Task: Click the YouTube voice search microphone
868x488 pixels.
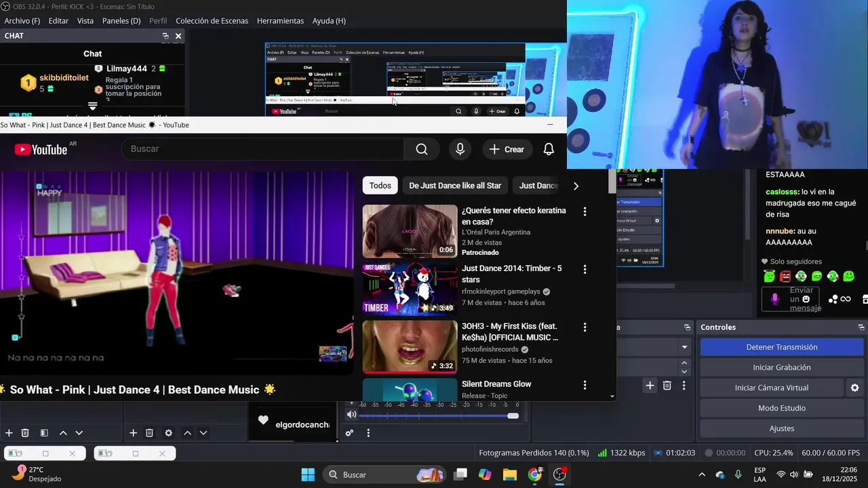Action: click(x=460, y=149)
